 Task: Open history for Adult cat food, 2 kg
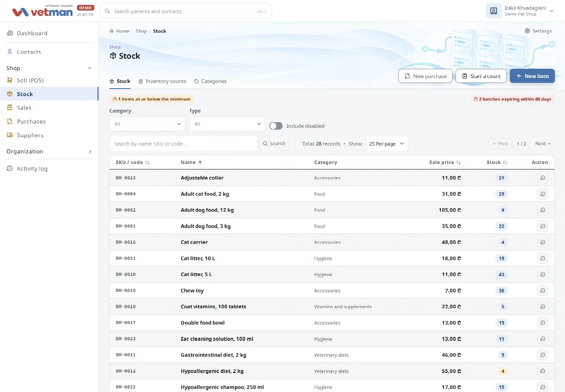coord(542,194)
